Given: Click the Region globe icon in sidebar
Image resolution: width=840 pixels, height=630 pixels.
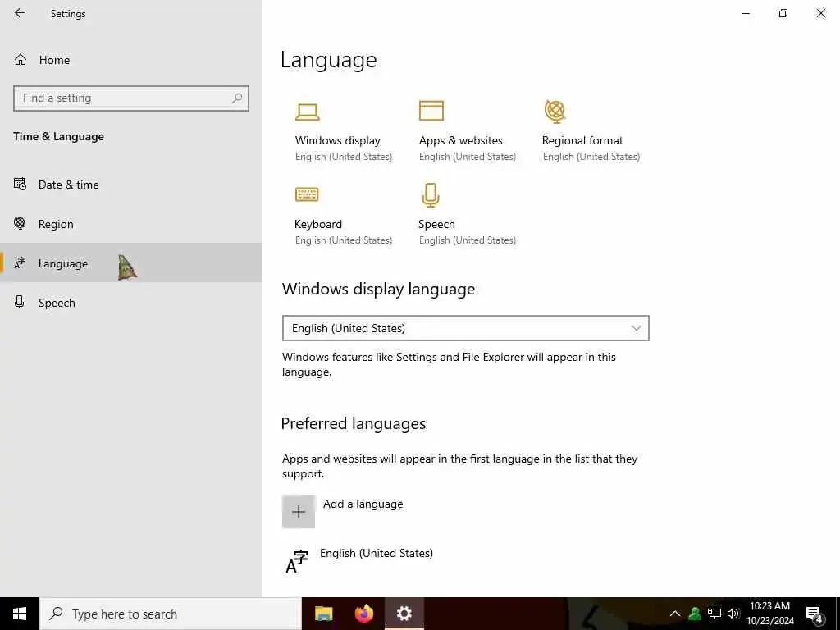Looking at the screenshot, I should coord(20,223).
